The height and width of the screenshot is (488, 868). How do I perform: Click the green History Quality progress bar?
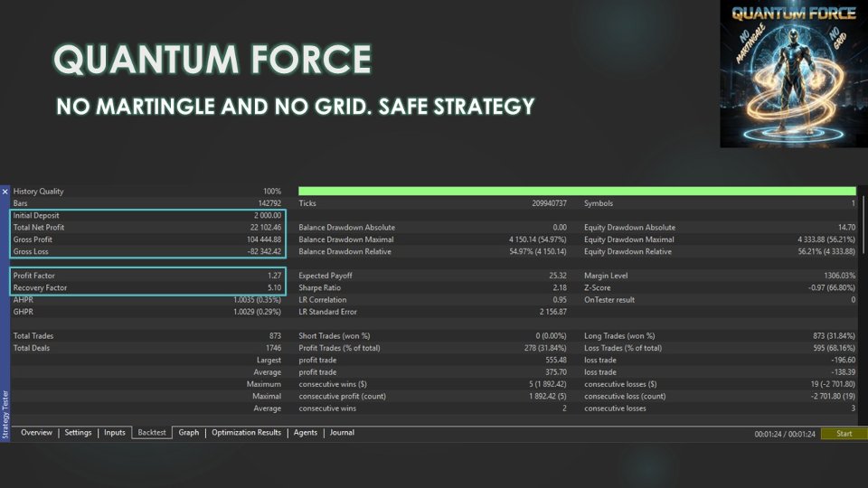578,191
